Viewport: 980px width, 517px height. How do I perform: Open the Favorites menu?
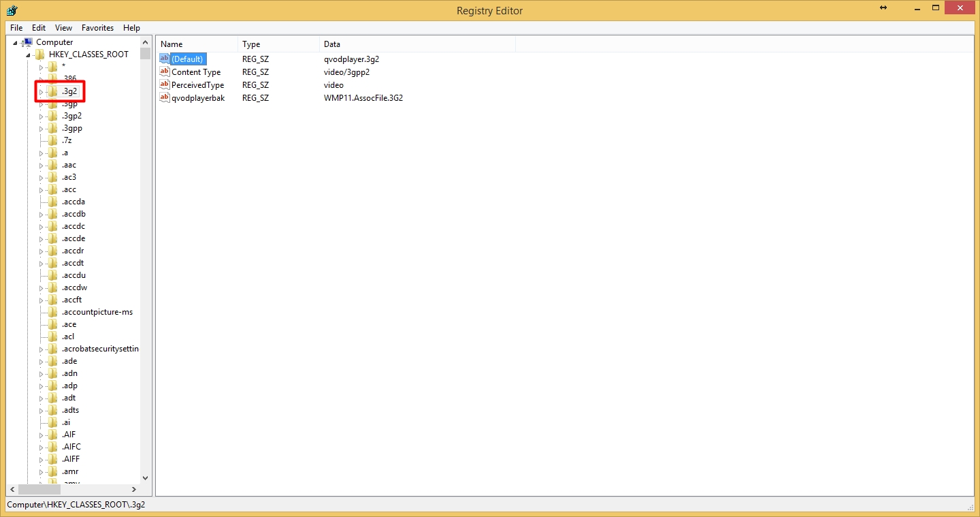click(x=98, y=28)
